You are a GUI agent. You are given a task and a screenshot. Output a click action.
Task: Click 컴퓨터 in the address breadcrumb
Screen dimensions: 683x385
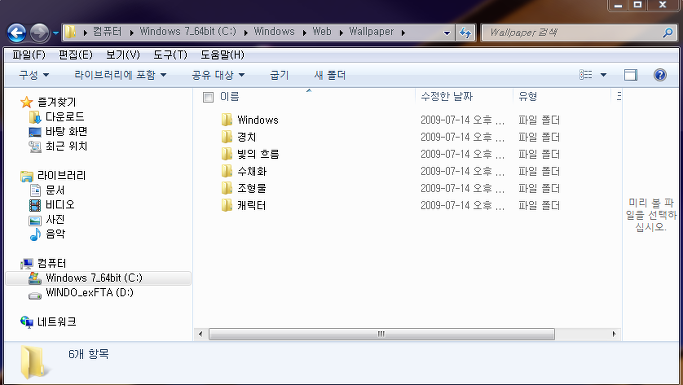(x=108, y=32)
